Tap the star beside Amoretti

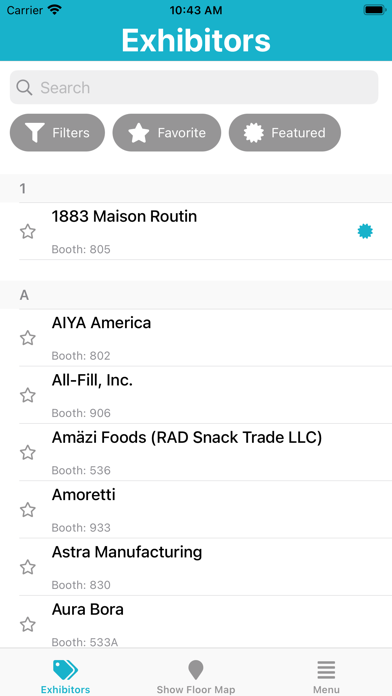[28, 510]
